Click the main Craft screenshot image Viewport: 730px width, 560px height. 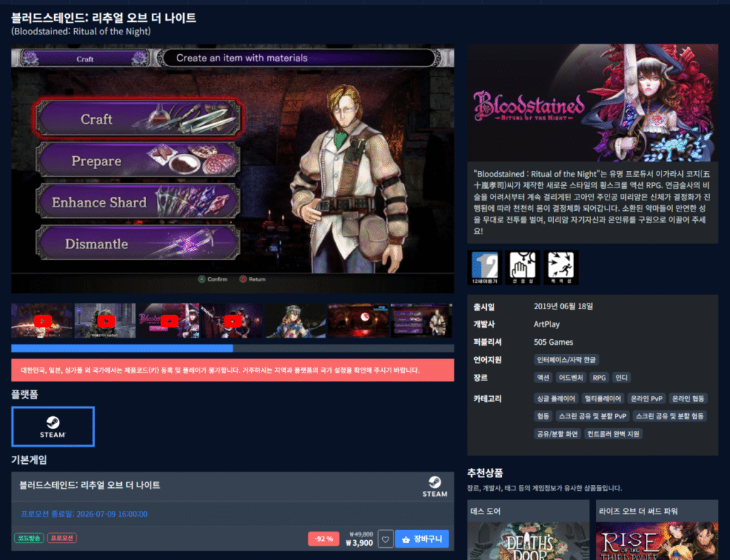[233, 169]
